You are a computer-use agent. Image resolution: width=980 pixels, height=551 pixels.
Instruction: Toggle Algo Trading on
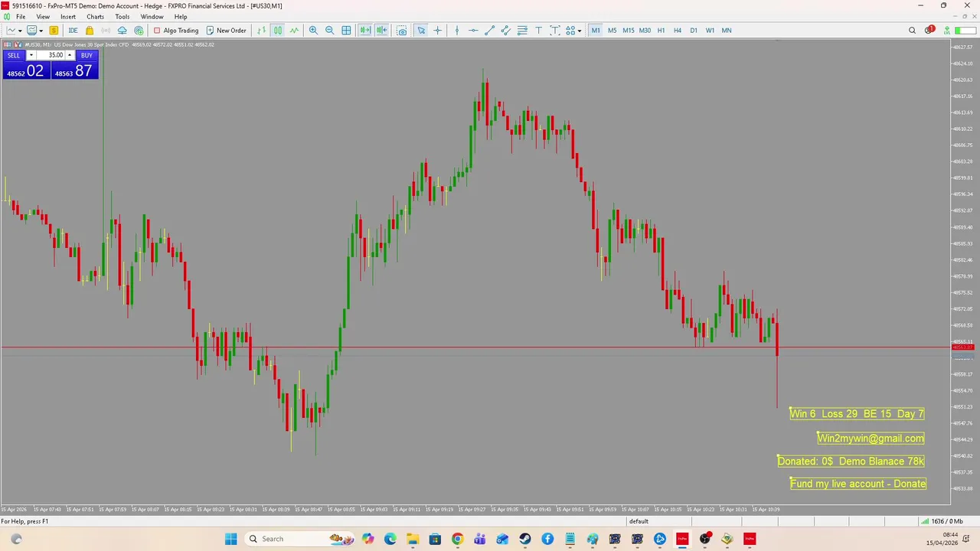(x=175, y=31)
